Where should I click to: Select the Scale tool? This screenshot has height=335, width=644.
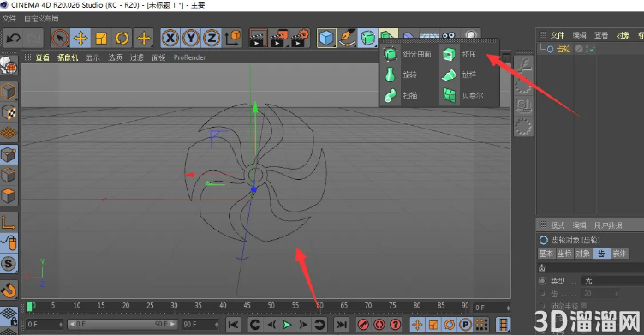101,39
